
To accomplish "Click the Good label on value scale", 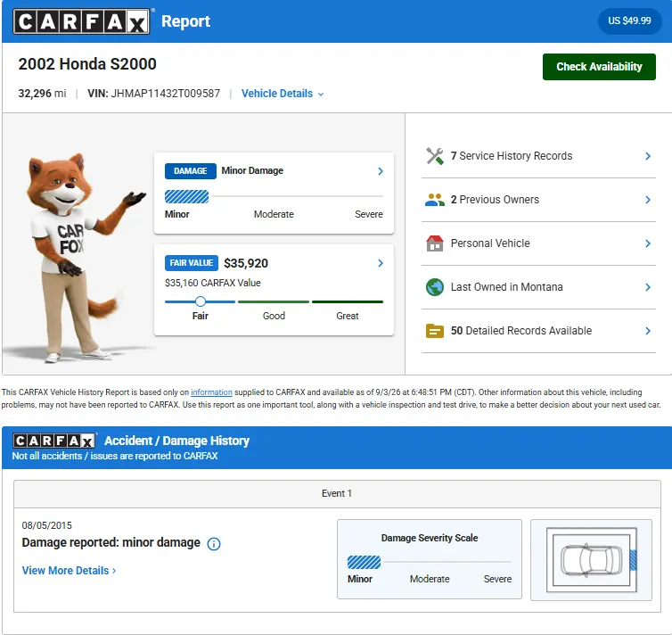I will pos(274,316).
